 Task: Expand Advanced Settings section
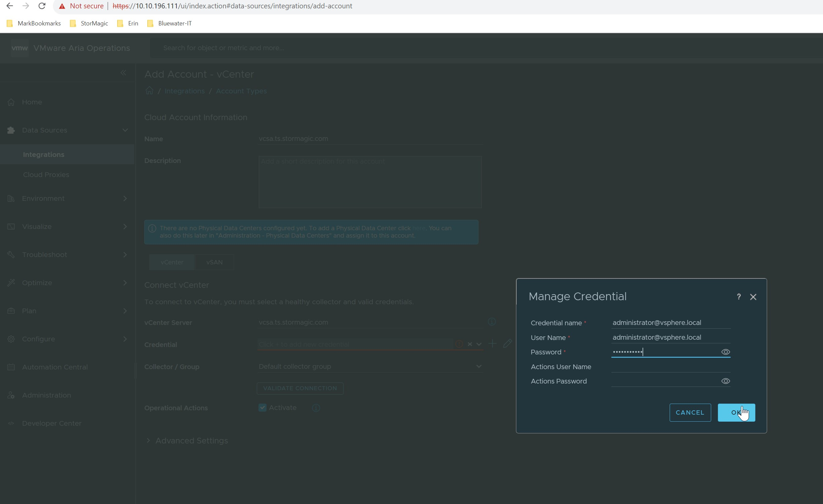click(188, 441)
